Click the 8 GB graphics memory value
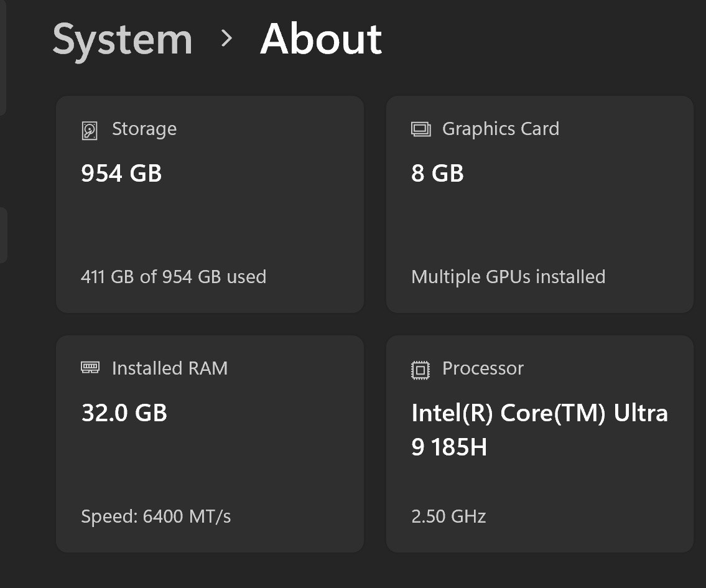Image resolution: width=706 pixels, height=588 pixels. point(437,173)
